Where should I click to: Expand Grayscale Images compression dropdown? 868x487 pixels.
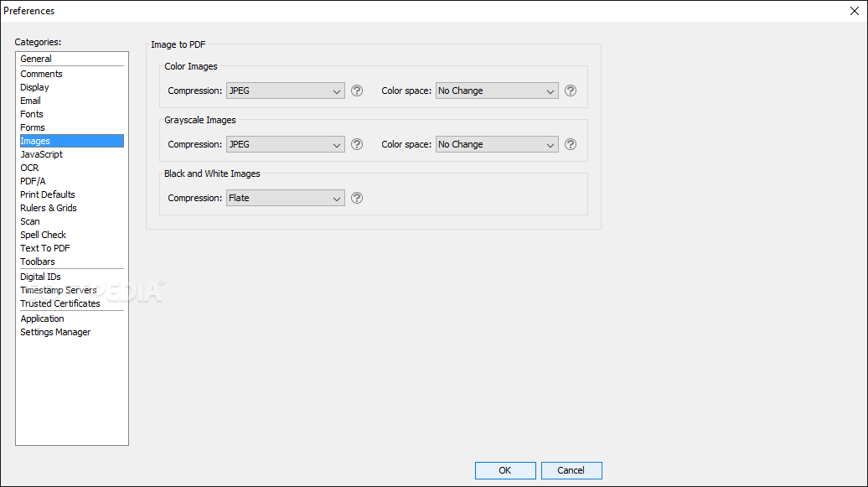[286, 145]
